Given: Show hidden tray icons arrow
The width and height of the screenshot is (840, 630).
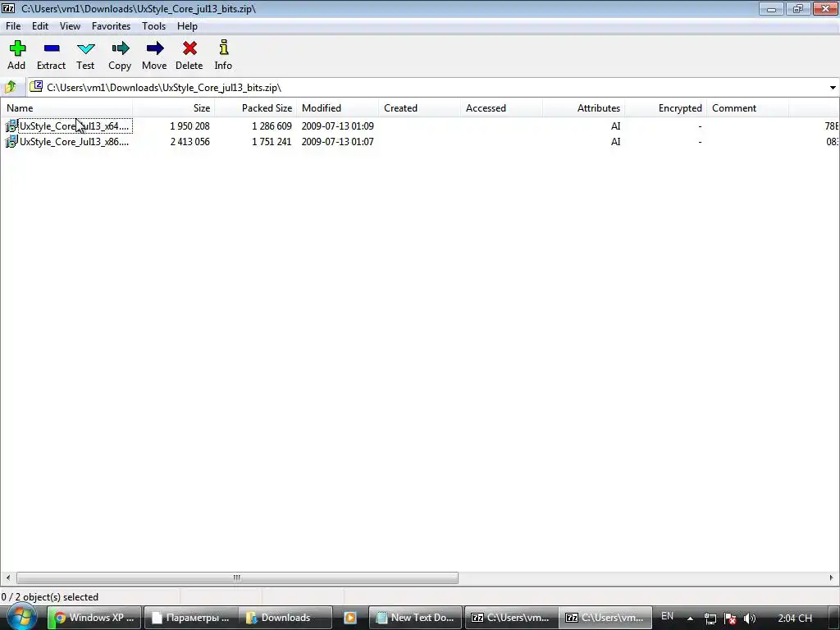Looking at the screenshot, I should (690, 619).
